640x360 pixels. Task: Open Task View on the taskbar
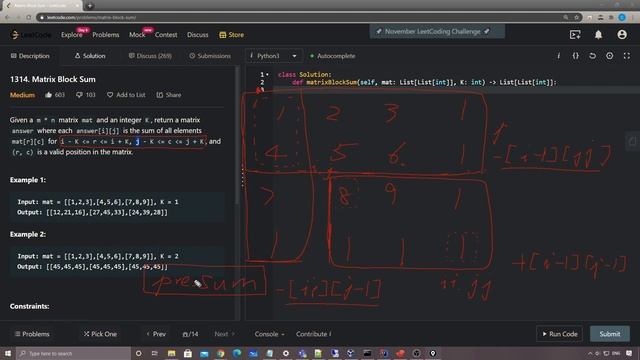(x=155, y=353)
